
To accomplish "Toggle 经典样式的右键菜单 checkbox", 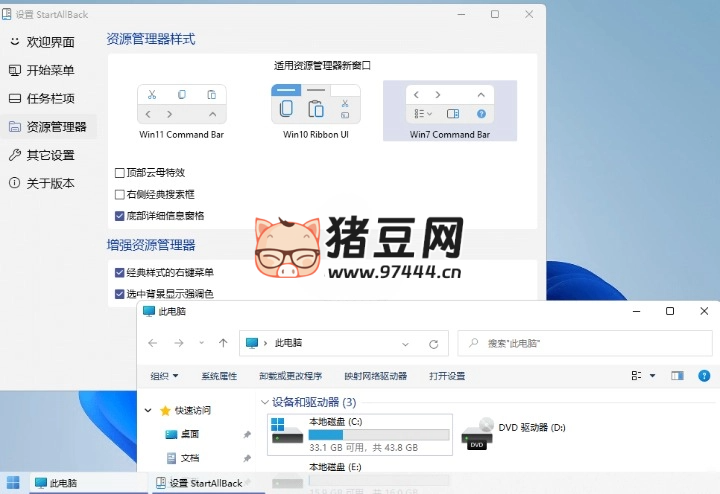I will 119,273.
